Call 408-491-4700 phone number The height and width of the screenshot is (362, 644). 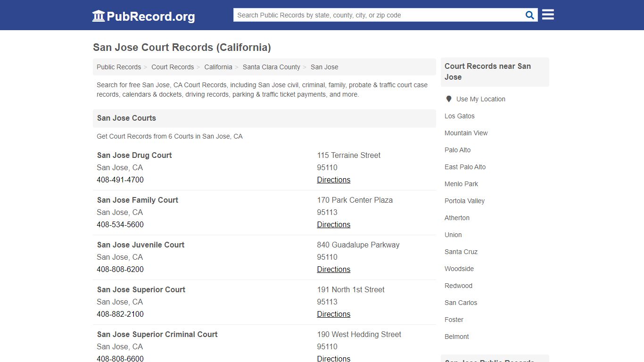[120, 180]
